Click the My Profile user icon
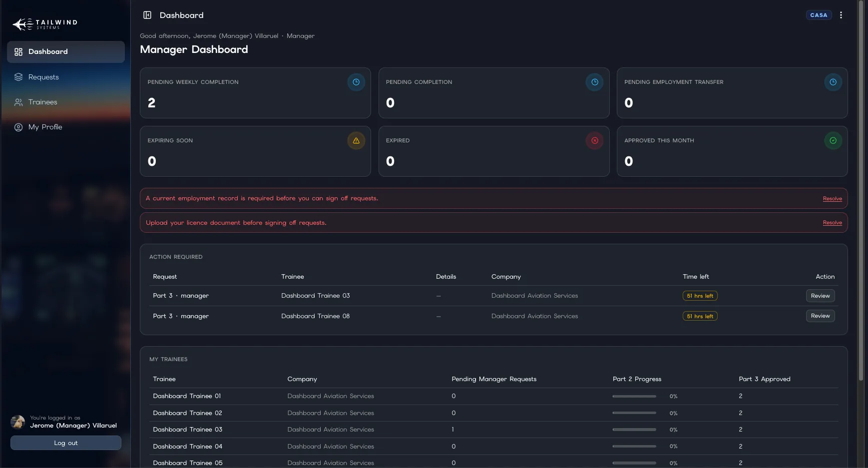This screenshot has width=868, height=468. 18,127
